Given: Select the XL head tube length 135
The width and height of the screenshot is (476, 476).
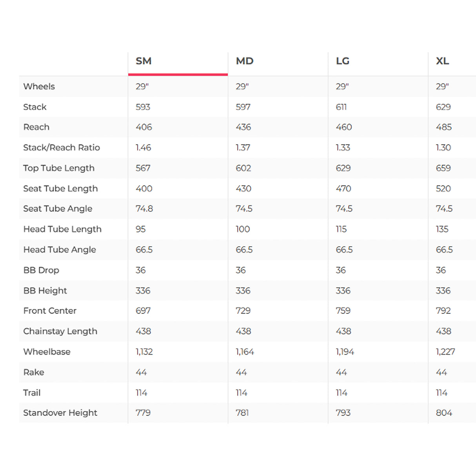Looking at the screenshot, I should 442,229.
